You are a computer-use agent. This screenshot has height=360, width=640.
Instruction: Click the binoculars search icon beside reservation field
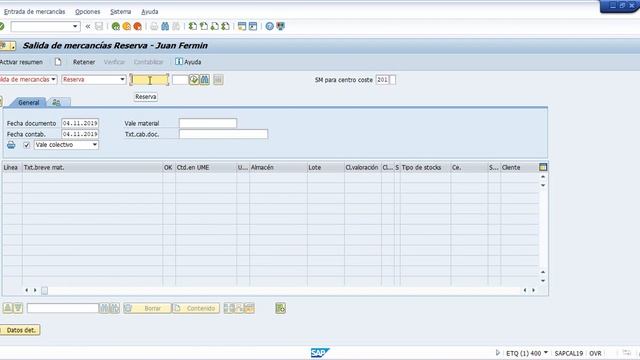[x=204, y=80]
